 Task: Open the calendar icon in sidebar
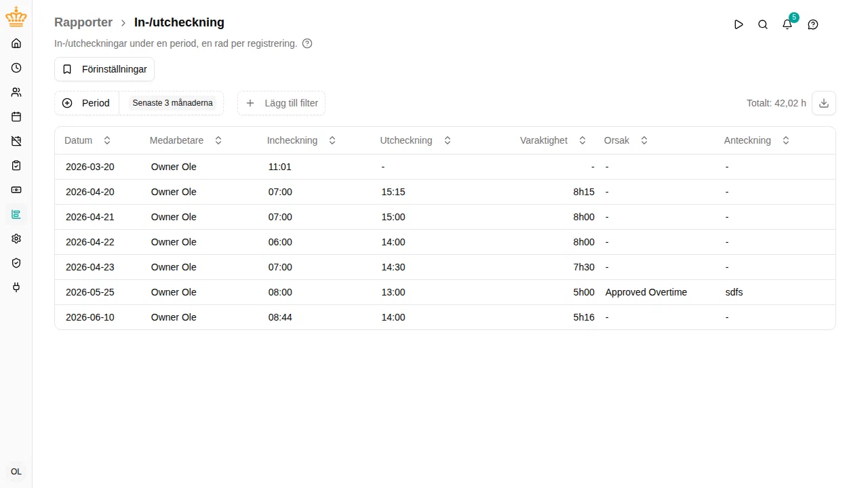16,117
